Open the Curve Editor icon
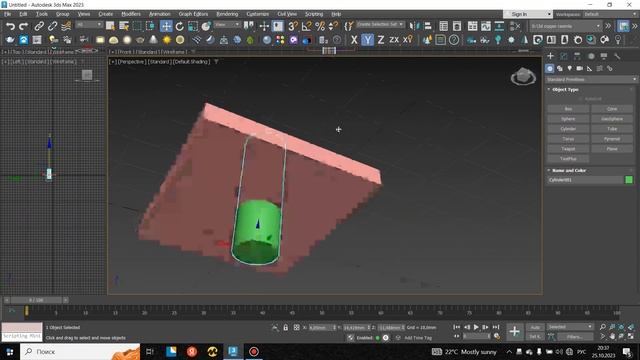Screen dimensions: 640x360 point(486,26)
